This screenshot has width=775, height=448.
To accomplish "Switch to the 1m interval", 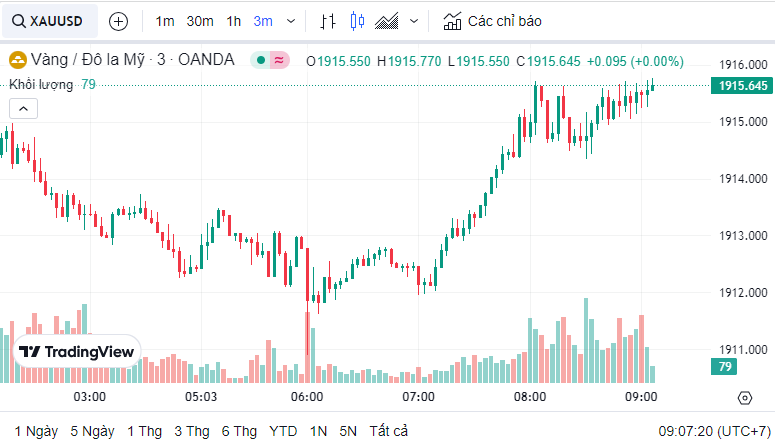I will (165, 21).
